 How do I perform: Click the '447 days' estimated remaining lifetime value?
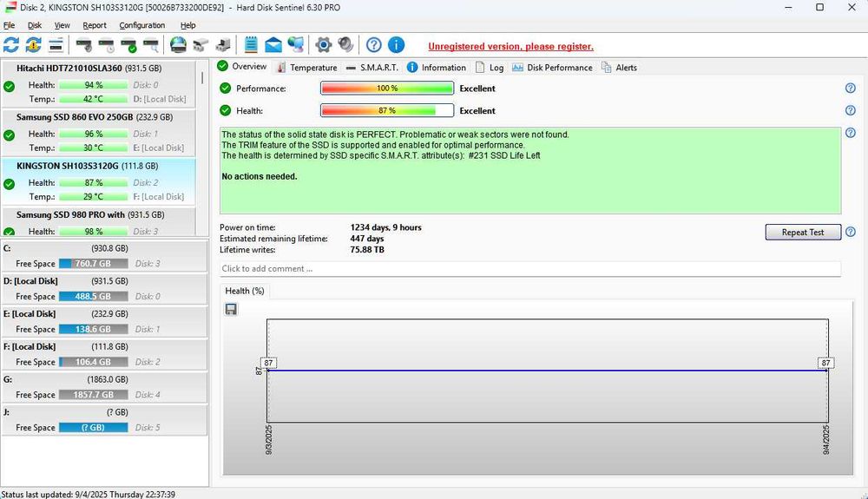point(367,239)
